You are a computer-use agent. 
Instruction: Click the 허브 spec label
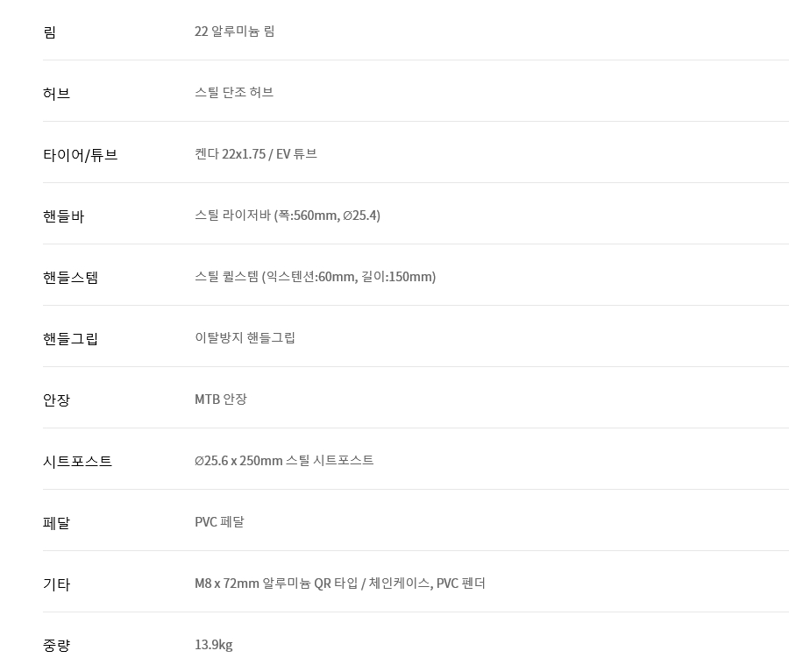tap(56, 94)
